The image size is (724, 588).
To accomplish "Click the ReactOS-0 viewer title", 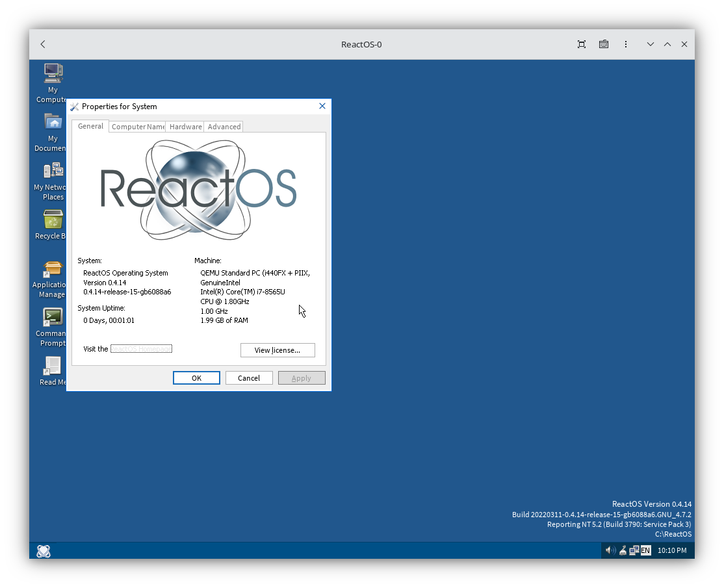I will 361,44.
